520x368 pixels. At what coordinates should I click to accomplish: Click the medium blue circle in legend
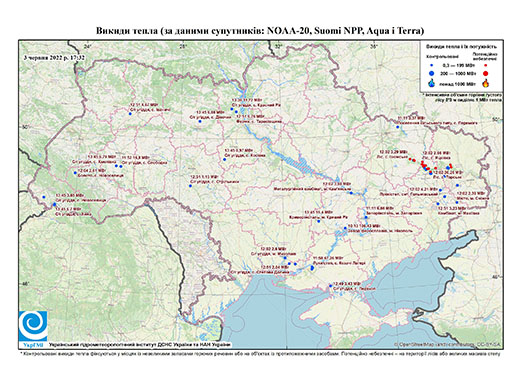tap(432, 73)
